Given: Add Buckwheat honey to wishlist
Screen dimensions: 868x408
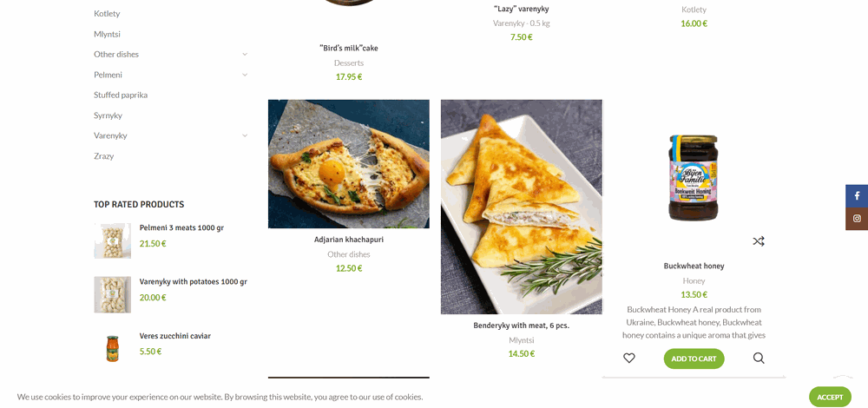Looking at the screenshot, I should pos(629,358).
